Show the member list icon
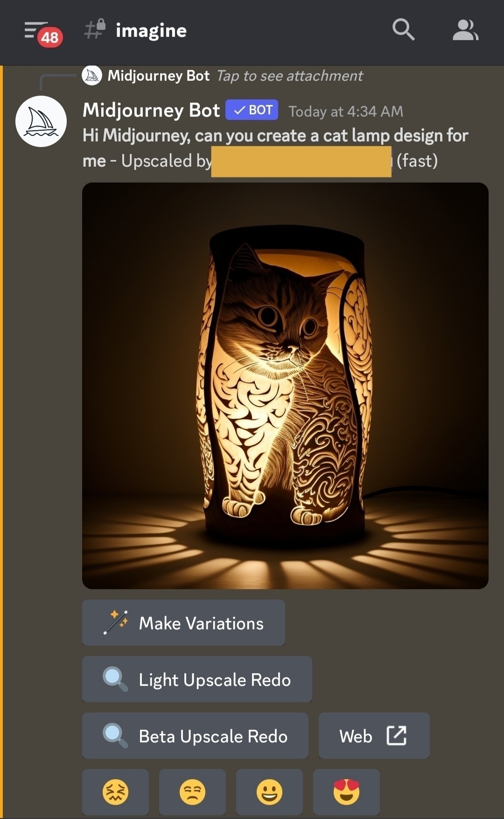504x819 pixels. [x=465, y=30]
